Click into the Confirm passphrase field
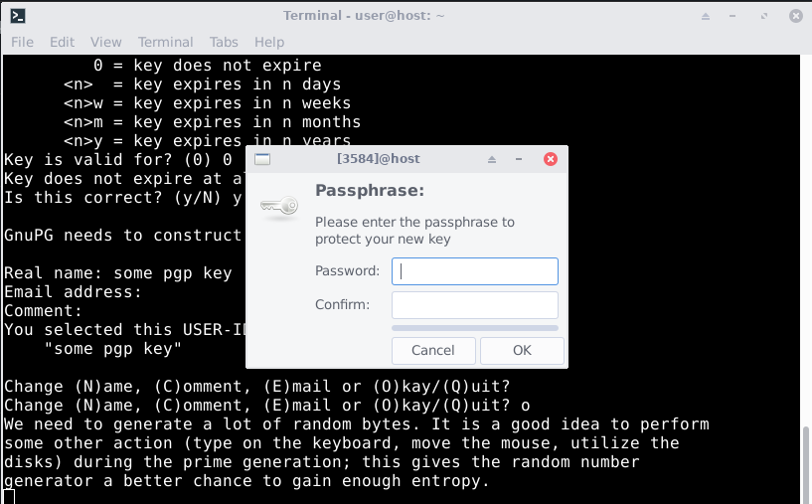Screen dimensions: 812x504 pyautogui.click(x=475, y=305)
